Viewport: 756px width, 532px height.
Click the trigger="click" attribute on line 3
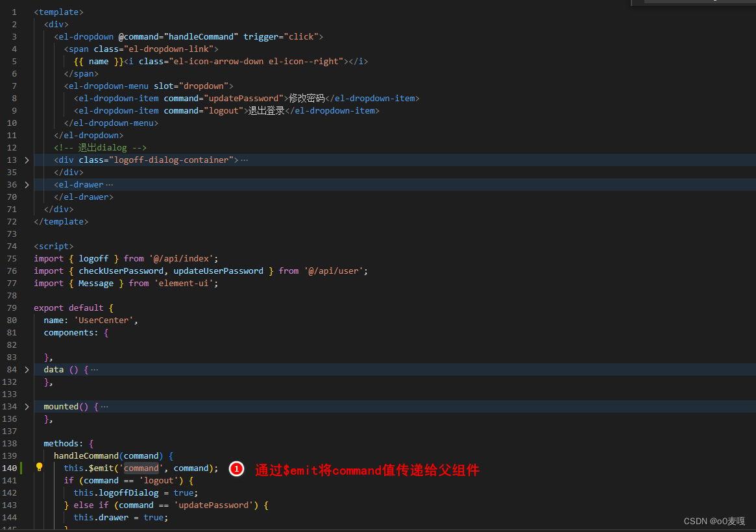[x=280, y=36]
